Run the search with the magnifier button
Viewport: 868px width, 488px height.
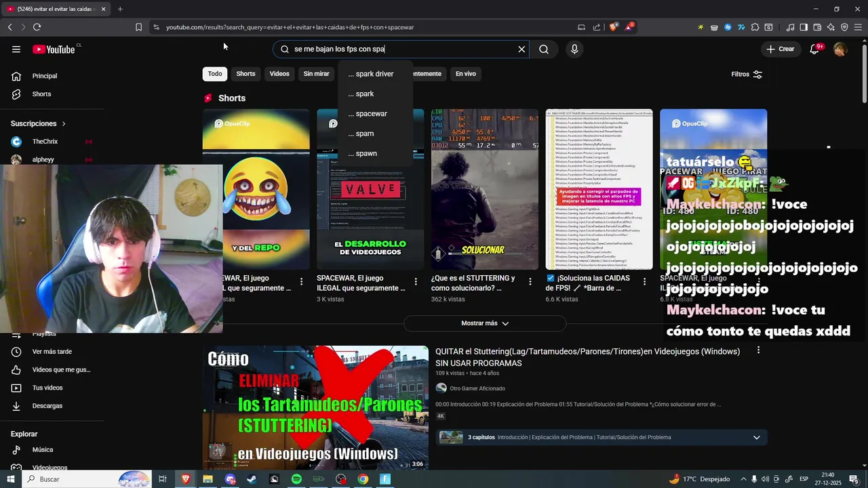pyautogui.click(x=544, y=49)
